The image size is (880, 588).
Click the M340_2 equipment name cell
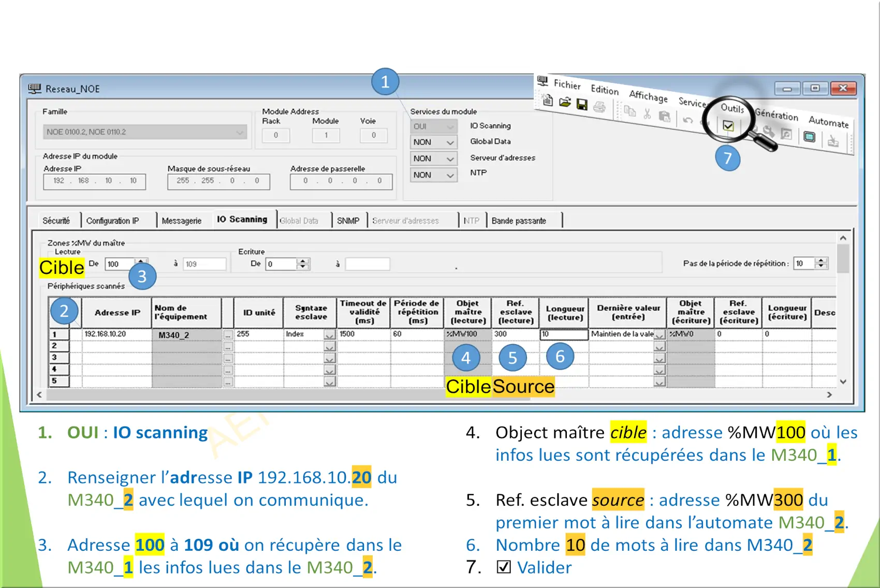click(x=187, y=335)
